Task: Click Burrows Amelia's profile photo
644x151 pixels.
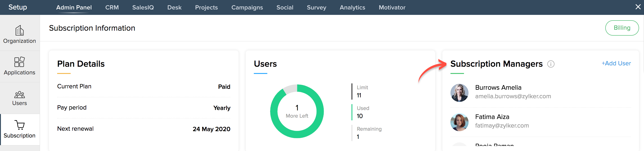Action: click(459, 93)
